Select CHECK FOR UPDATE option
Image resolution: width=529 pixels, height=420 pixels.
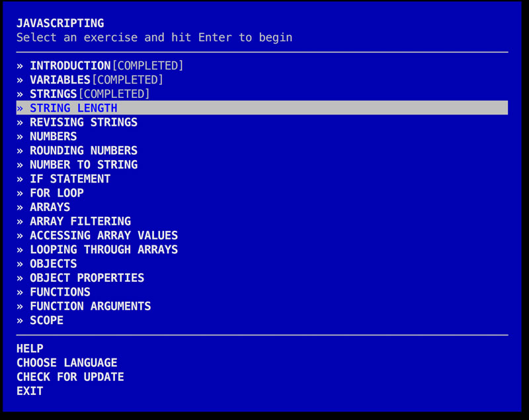click(70, 377)
